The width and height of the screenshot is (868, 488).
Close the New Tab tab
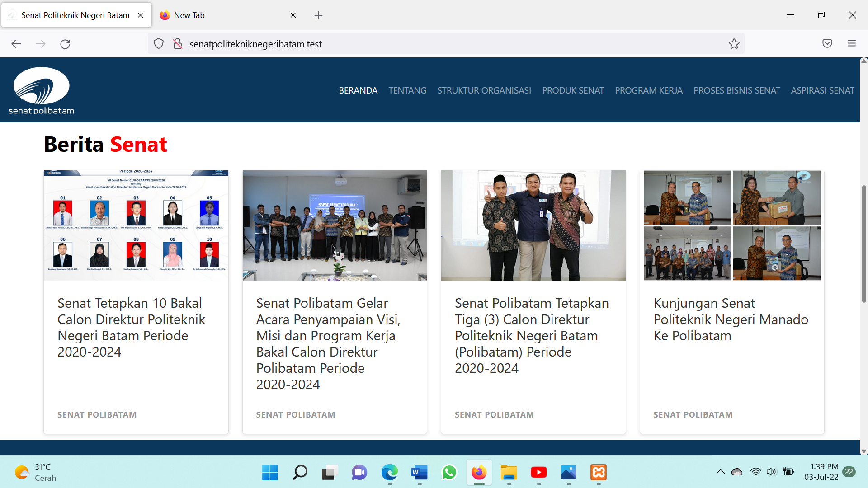pos(293,15)
